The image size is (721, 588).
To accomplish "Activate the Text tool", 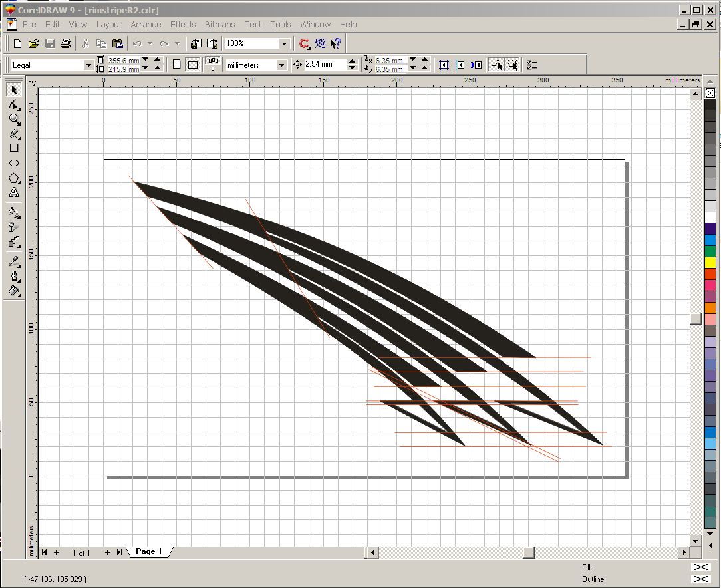I will click(14, 192).
